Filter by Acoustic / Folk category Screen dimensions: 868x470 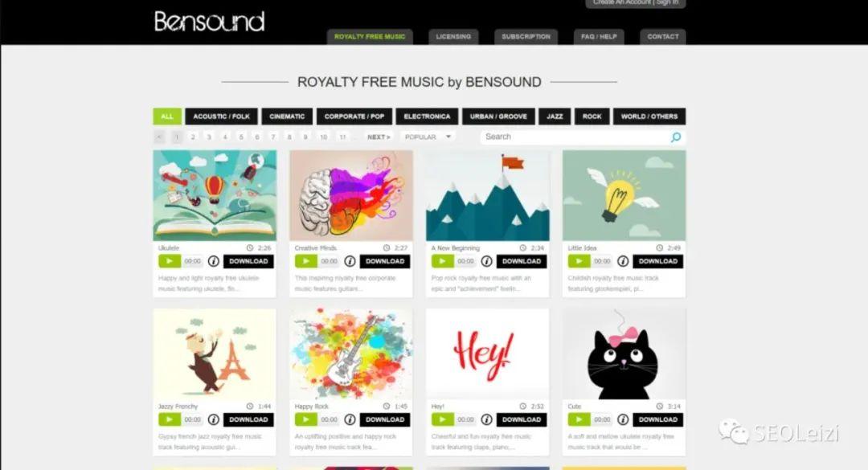coord(222,116)
